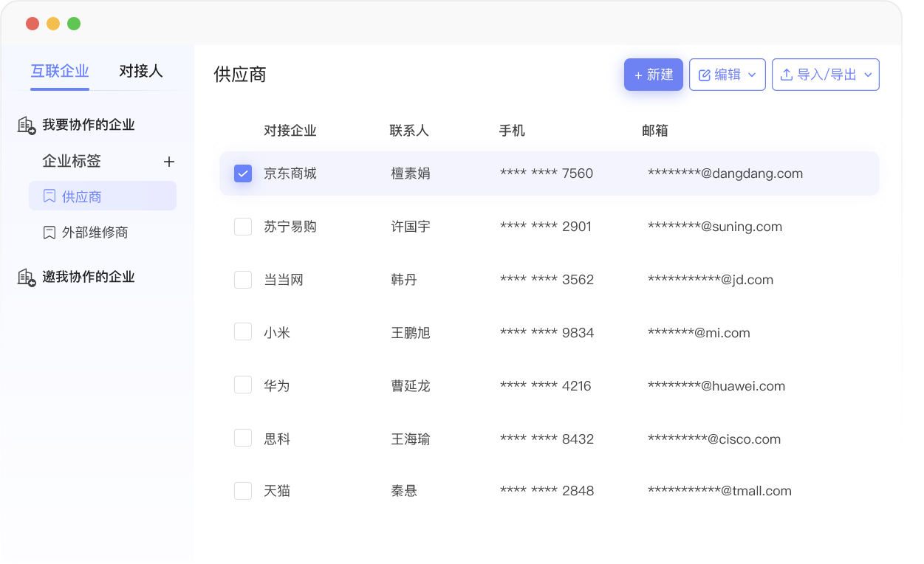Click contact name 王鹏旭
Viewport: 924px width, 564px height.
coord(411,333)
